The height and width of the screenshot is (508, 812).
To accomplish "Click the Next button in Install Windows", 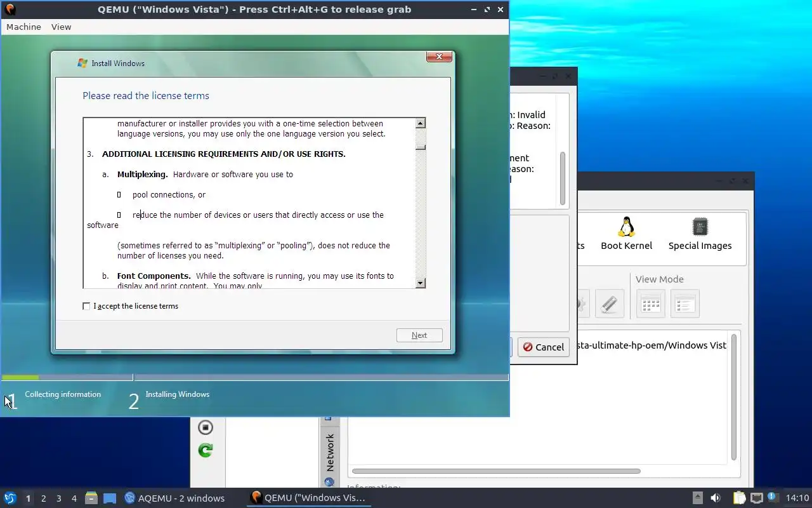I will pyautogui.click(x=419, y=335).
